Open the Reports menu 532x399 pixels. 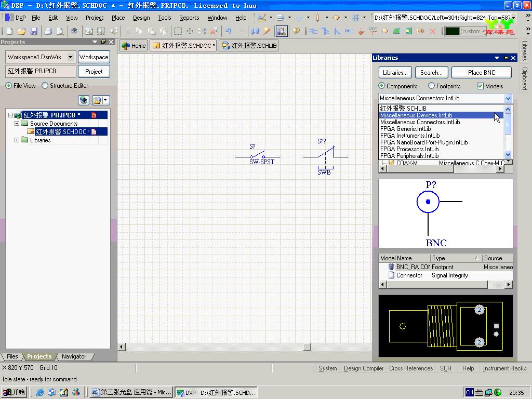[189, 18]
